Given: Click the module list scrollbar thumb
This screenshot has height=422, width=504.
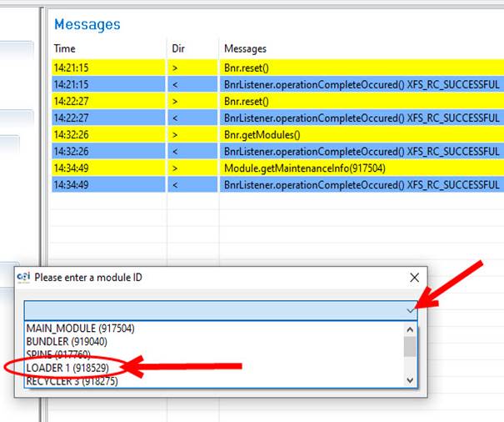Looking at the screenshot, I should [x=409, y=346].
